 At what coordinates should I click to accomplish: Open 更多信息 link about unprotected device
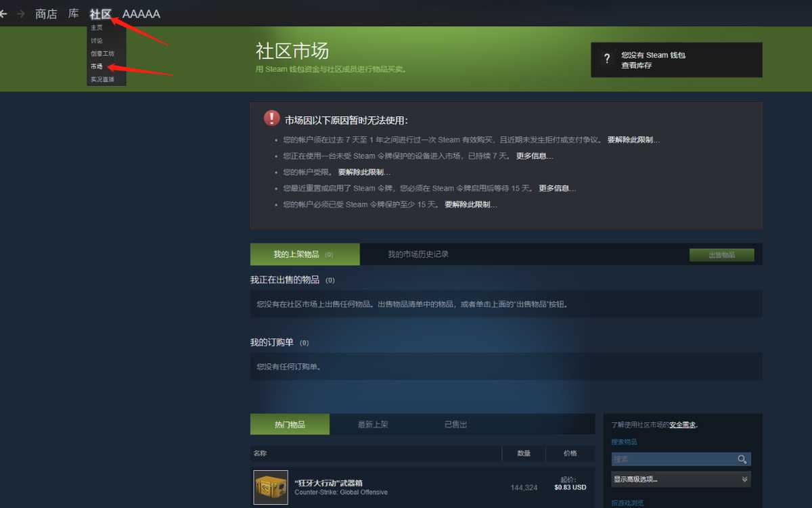point(535,156)
